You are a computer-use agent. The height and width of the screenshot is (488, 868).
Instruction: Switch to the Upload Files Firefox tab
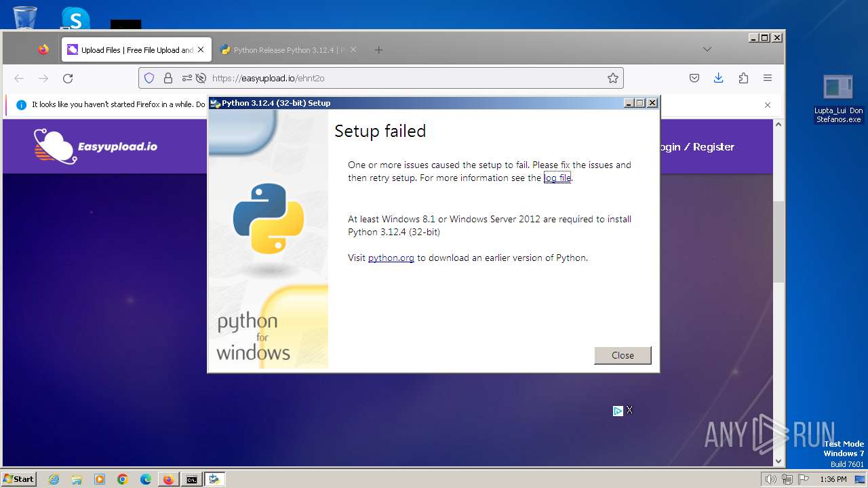[136, 49]
